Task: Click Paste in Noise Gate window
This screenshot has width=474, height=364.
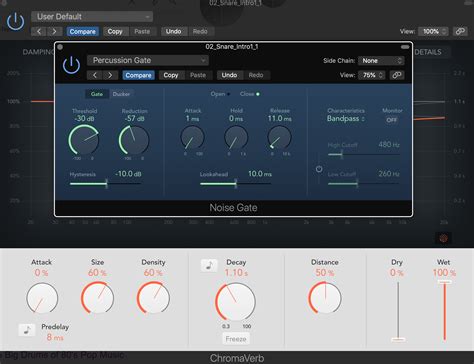Action: [x=198, y=75]
